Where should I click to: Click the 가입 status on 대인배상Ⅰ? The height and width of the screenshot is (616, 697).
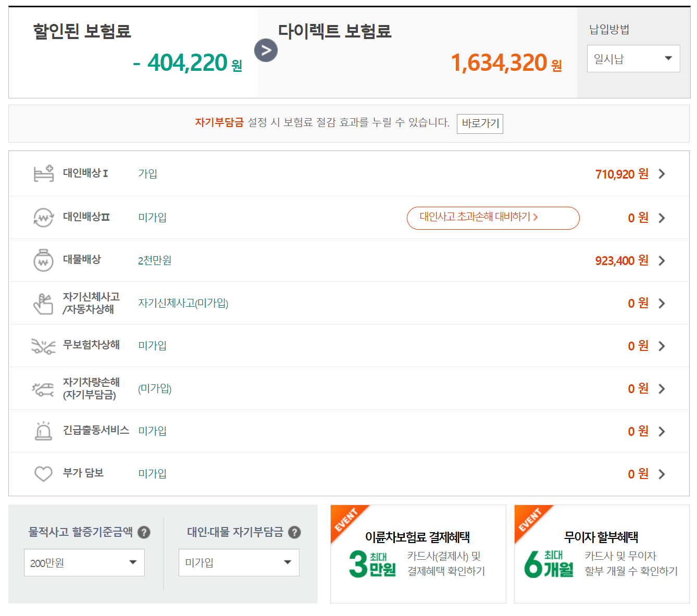(148, 173)
